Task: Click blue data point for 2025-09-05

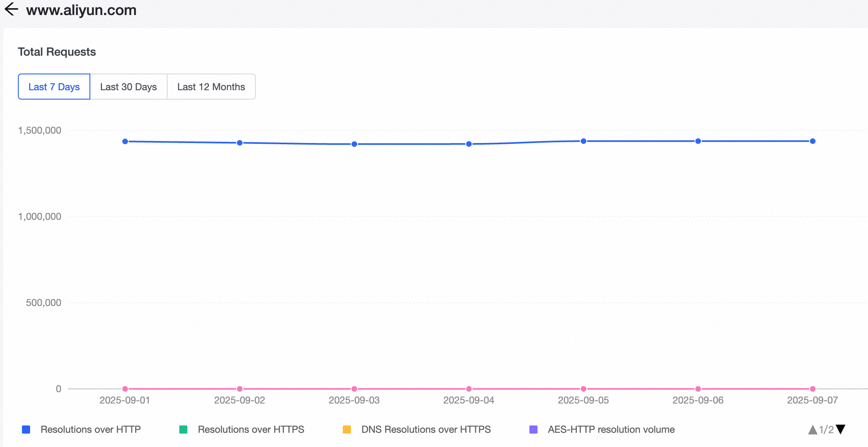Action: click(583, 141)
